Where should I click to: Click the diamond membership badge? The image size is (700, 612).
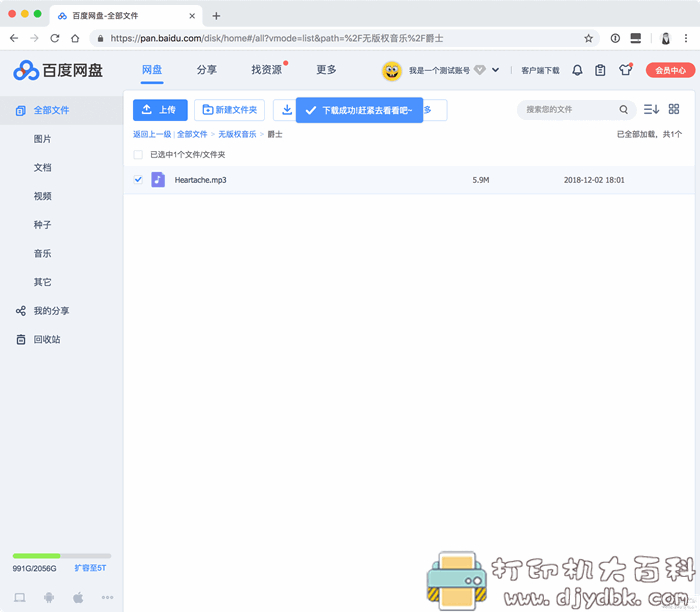479,70
